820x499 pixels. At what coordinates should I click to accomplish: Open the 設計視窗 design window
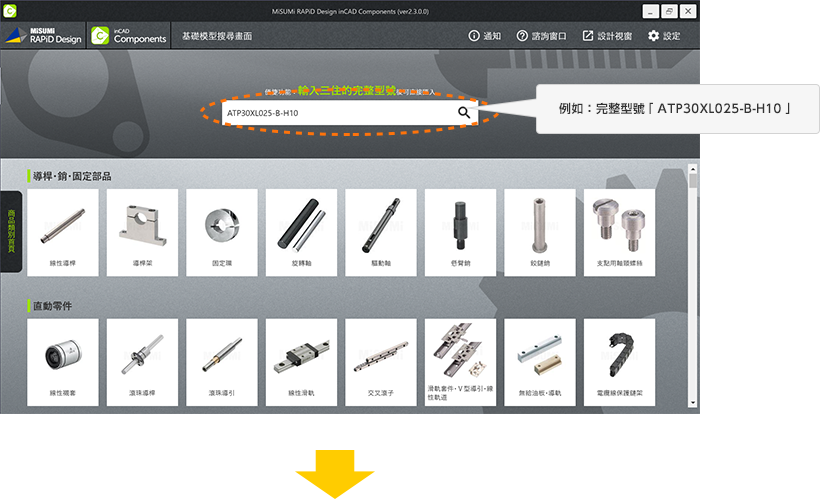point(607,36)
